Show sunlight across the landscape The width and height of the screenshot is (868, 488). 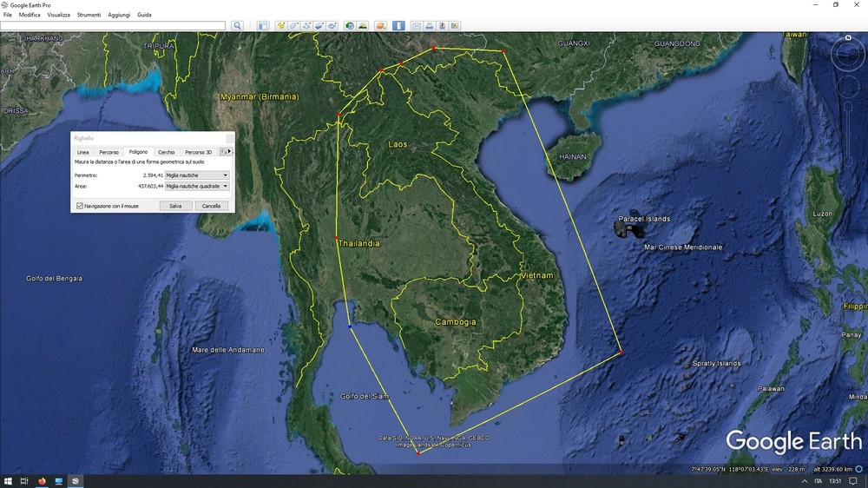click(363, 25)
